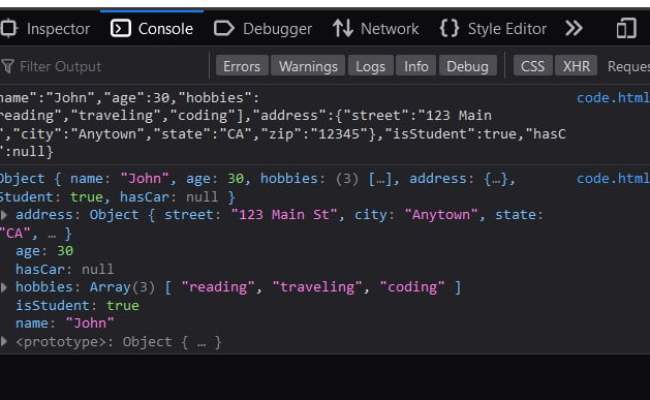Open code.html link of JSON string log
This screenshot has height=400, width=650.
613,98
